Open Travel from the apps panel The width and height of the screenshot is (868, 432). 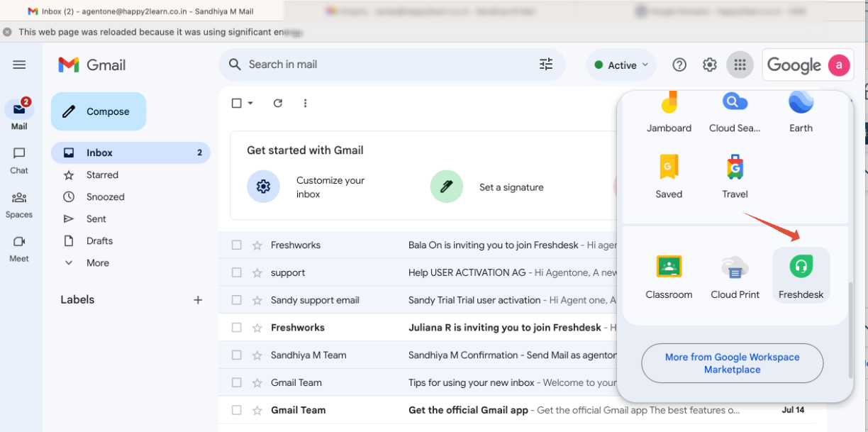point(735,176)
